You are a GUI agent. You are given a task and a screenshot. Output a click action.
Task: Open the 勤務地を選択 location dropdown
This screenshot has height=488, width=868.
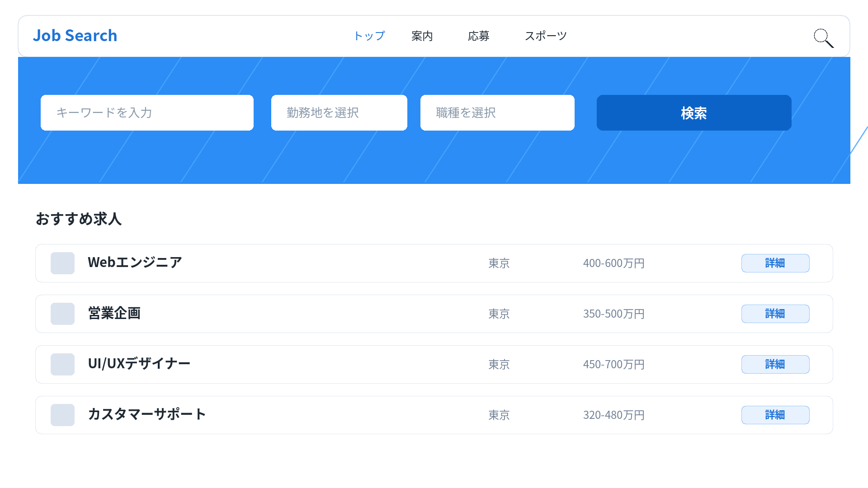coord(339,113)
